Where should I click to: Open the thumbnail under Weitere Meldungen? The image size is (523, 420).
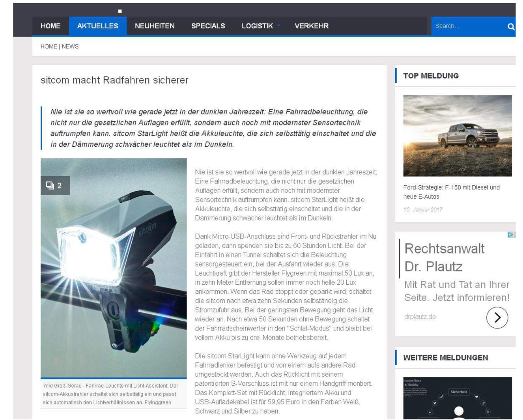pos(457,398)
